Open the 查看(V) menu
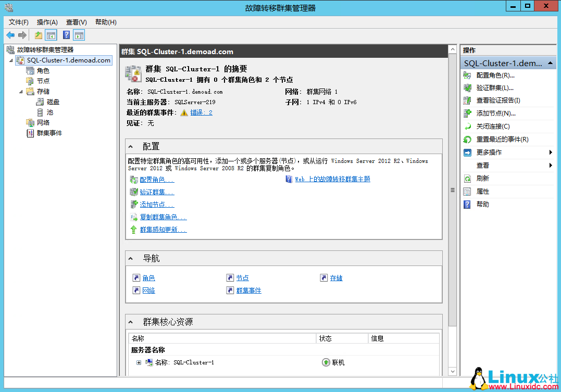Viewport: 561px width, 392px height. pyautogui.click(x=76, y=22)
